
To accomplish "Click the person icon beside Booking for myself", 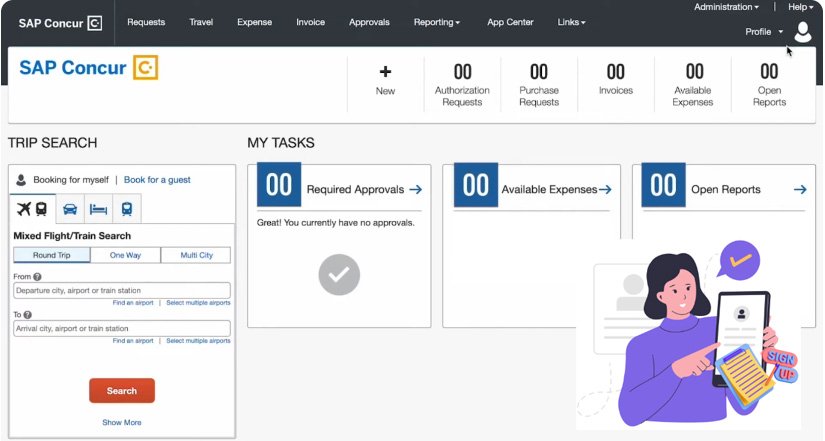I will [x=21, y=180].
